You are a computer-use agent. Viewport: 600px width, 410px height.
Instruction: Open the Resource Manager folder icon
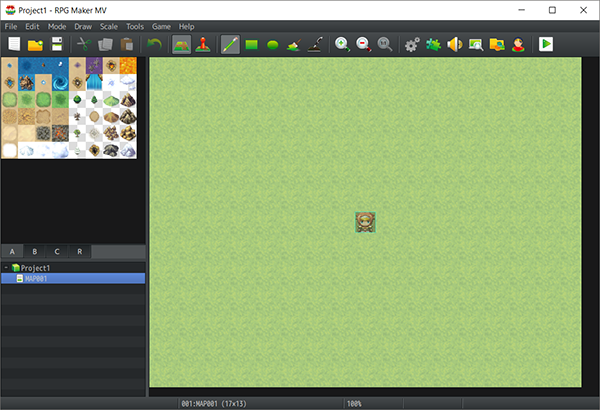click(497, 44)
